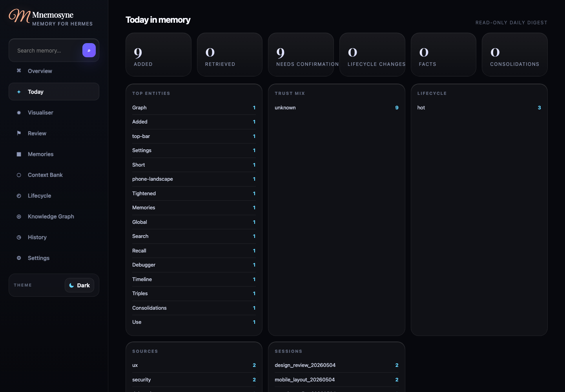Open the Memories page

[x=54, y=154]
